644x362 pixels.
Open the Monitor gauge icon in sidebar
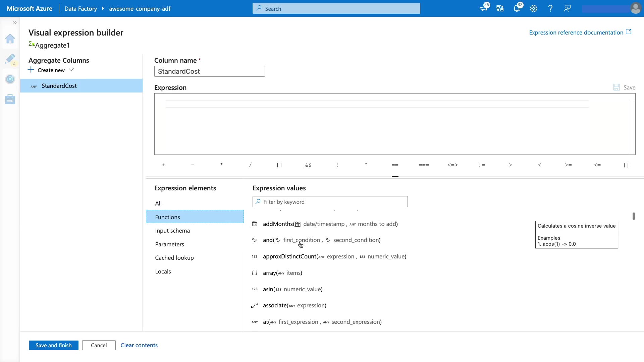pos(10,79)
